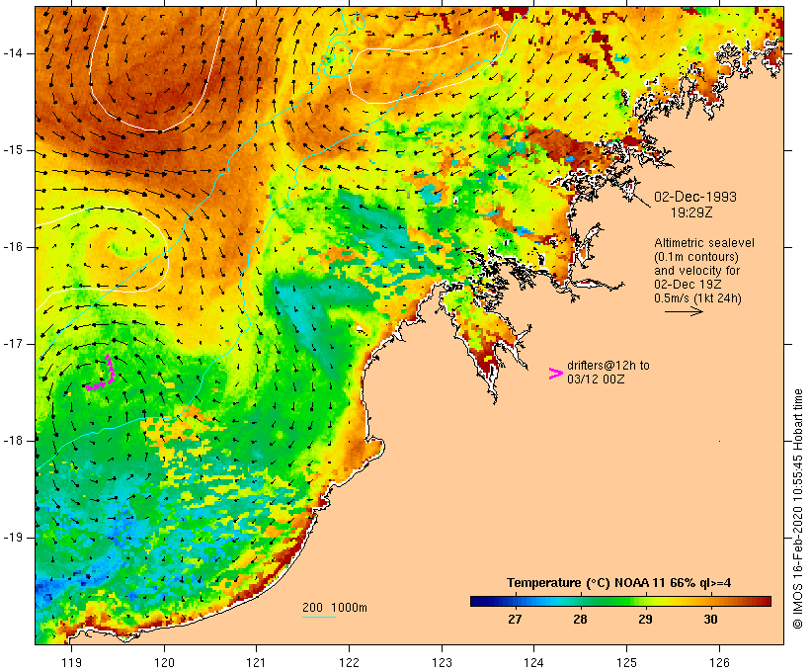Click the latitude label -15
Viewport: 810px width, 672px height.
13,150
